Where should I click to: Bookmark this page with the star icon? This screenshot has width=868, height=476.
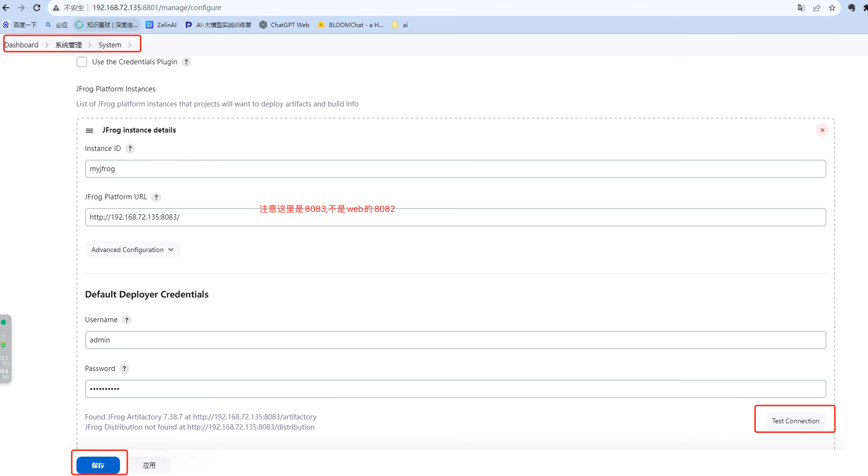point(832,8)
